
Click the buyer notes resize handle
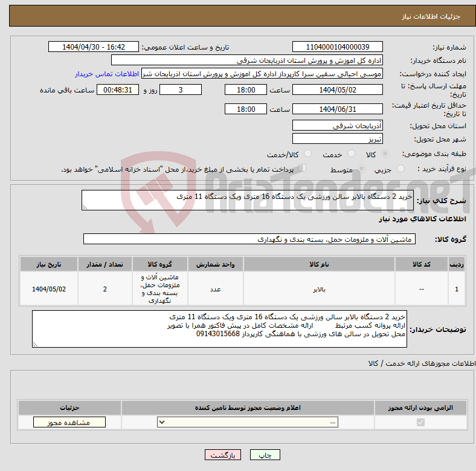(x=35, y=344)
